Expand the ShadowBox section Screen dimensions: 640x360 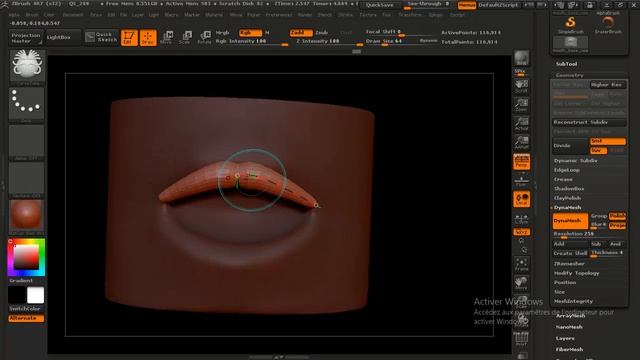click(569, 189)
